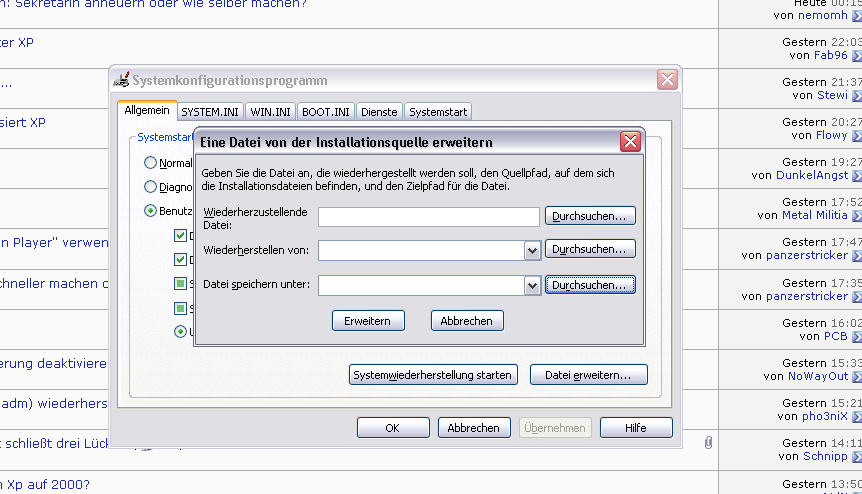Go to last post icon beside Fab96
862x494 pixels.
point(857,56)
